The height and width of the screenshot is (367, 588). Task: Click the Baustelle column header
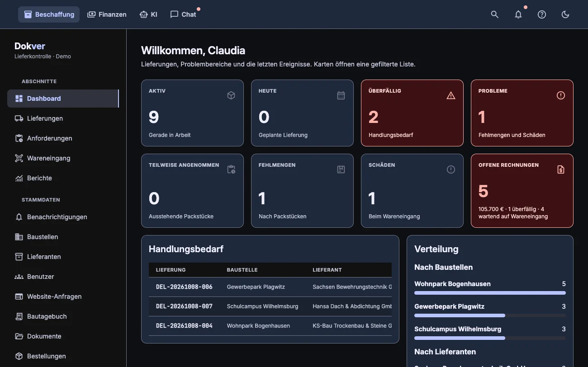point(242,270)
